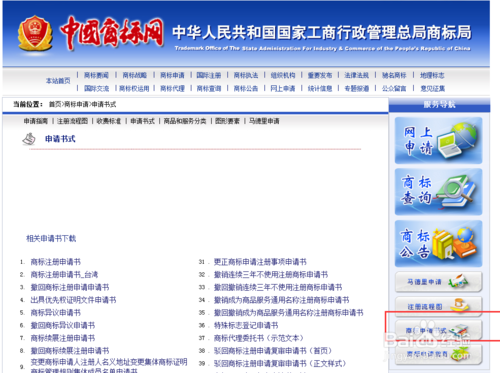Click the 网上申请 globe banner
This screenshot has height=373, width=500.
coord(438,140)
